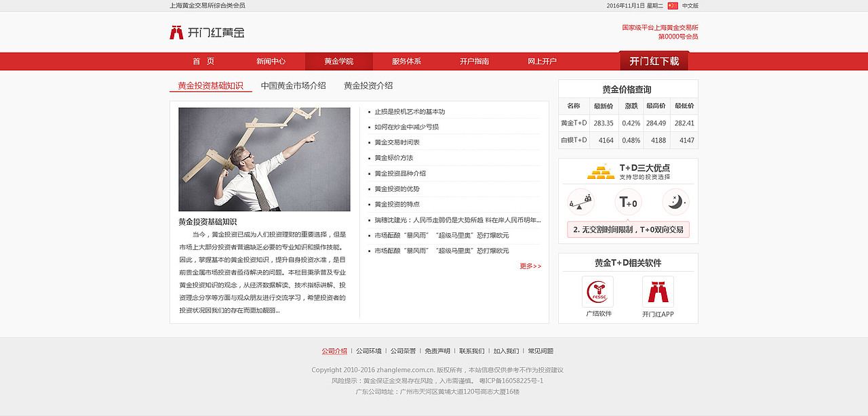Click the moon night-trading icon

675,201
